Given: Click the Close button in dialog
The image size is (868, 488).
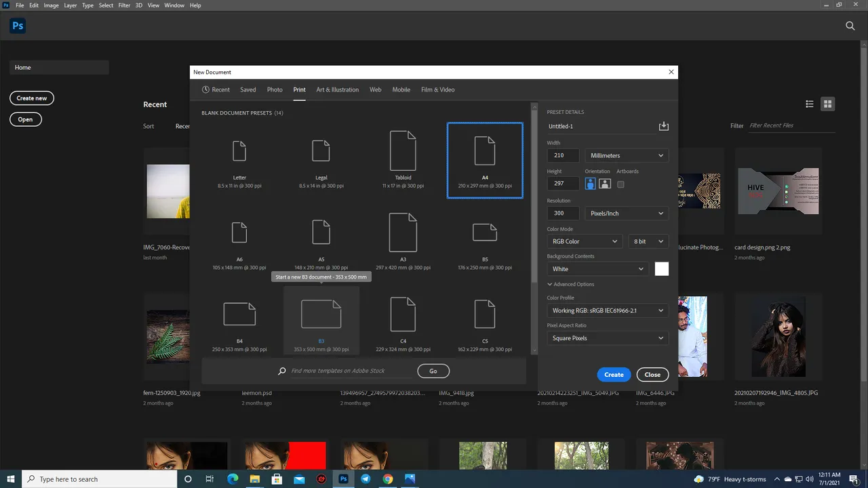Looking at the screenshot, I should click(652, 374).
